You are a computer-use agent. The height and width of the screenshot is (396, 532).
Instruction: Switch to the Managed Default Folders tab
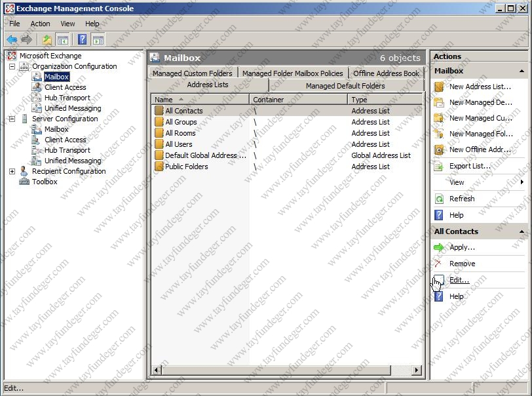coord(345,86)
